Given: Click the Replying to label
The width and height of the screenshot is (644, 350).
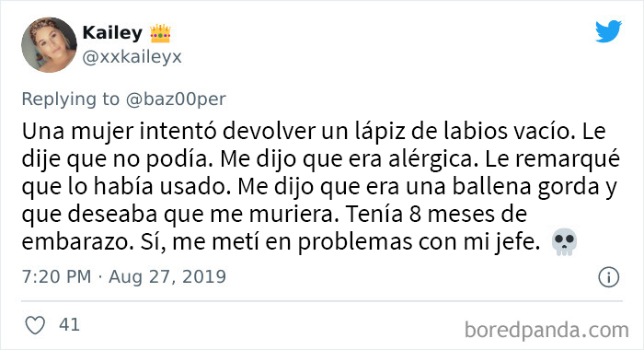Looking at the screenshot, I should 70,99.
